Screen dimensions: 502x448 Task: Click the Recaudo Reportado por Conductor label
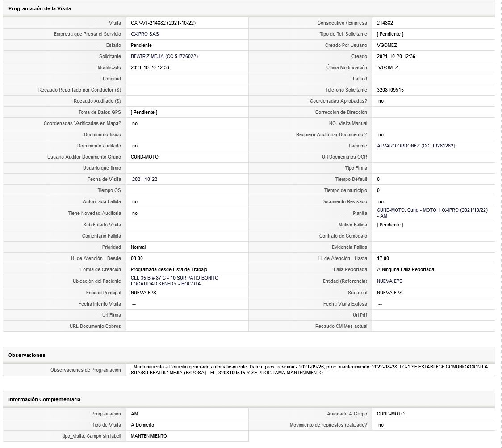(79, 90)
